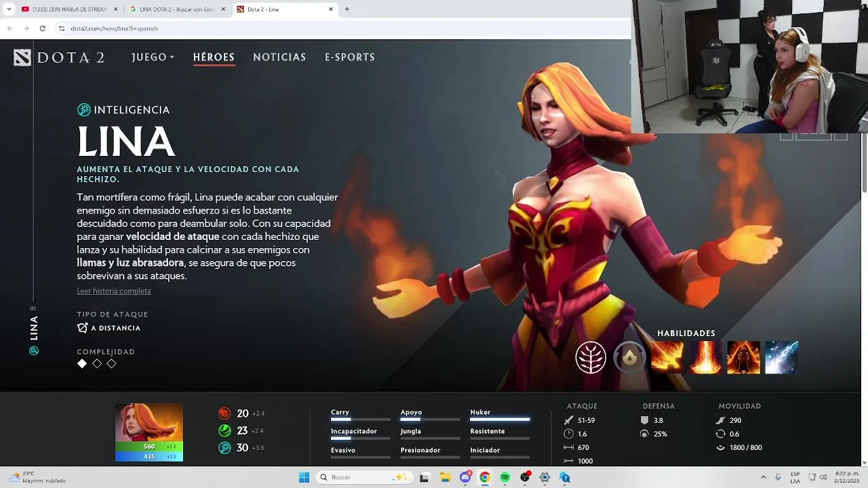Open Lina's talent tree icon
868x488 pixels.
591,357
